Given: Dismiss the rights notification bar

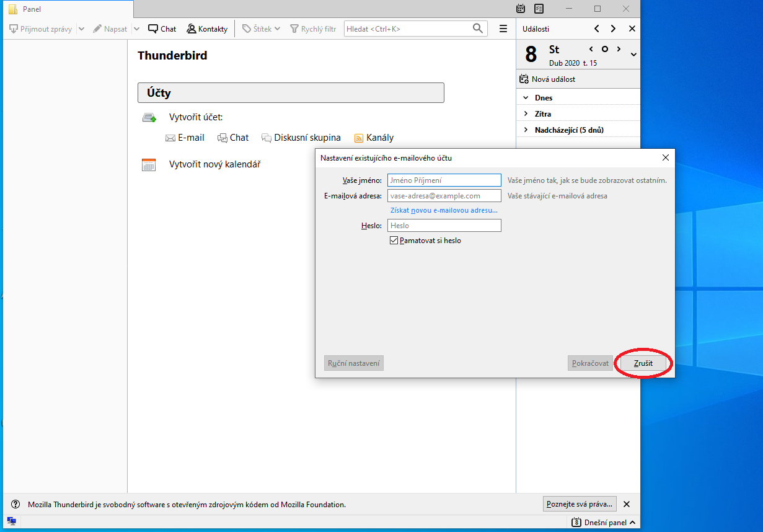Looking at the screenshot, I should (x=626, y=505).
